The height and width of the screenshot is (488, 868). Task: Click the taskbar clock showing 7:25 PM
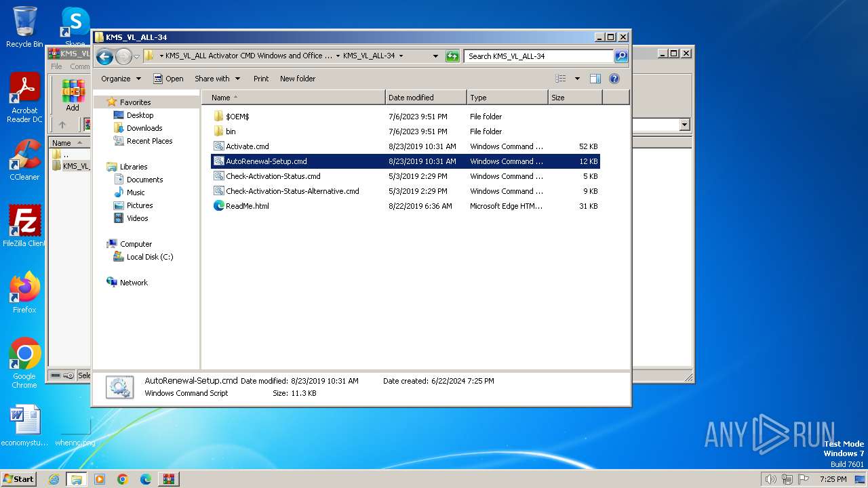pyautogui.click(x=833, y=479)
